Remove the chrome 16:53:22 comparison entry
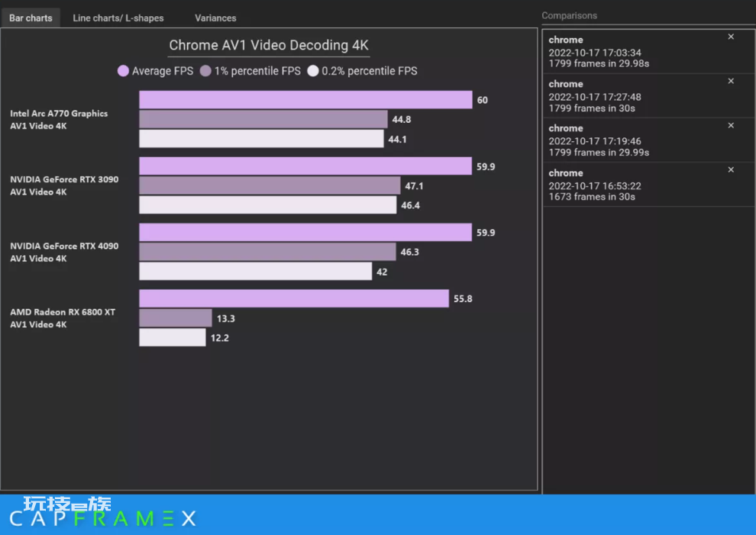 coord(731,169)
